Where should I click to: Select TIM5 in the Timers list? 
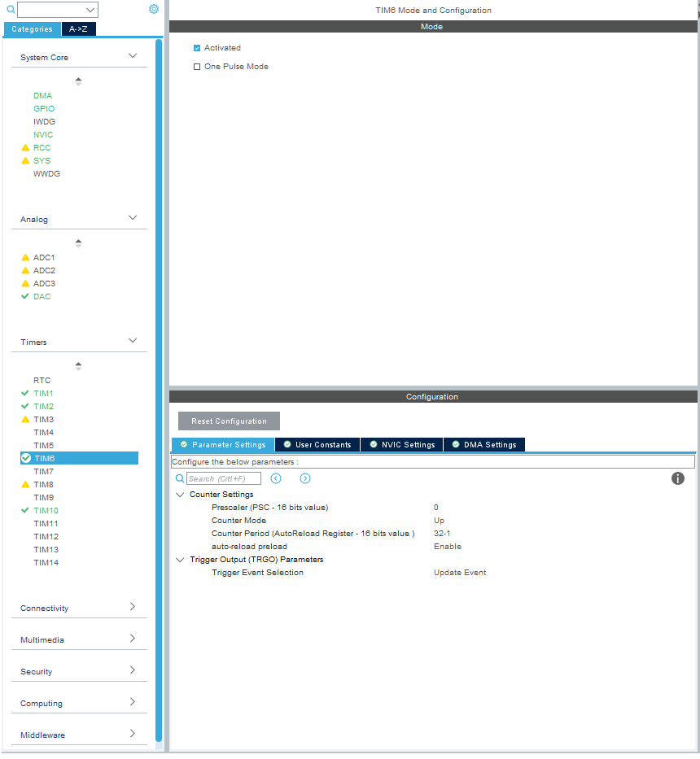click(x=44, y=445)
